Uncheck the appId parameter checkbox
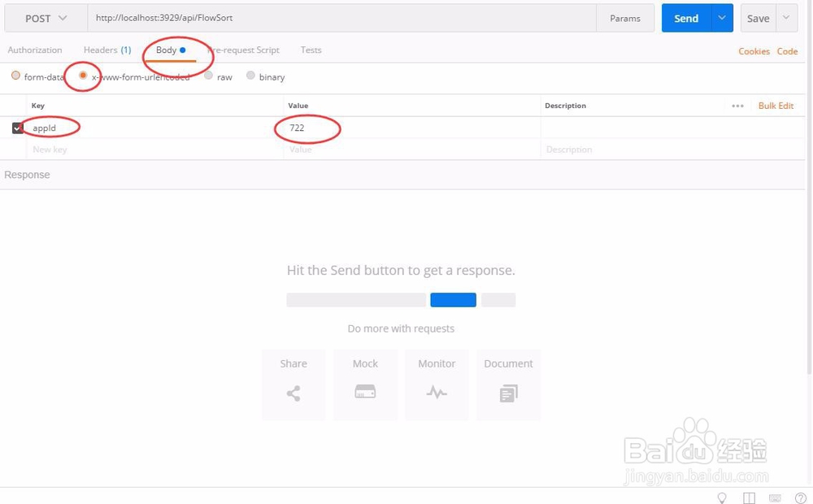 [x=16, y=127]
